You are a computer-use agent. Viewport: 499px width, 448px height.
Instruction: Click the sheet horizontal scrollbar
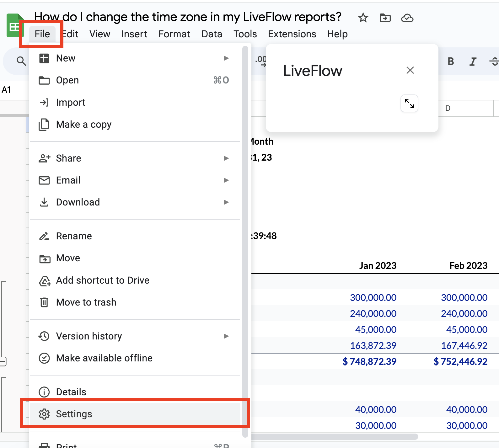(335, 437)
